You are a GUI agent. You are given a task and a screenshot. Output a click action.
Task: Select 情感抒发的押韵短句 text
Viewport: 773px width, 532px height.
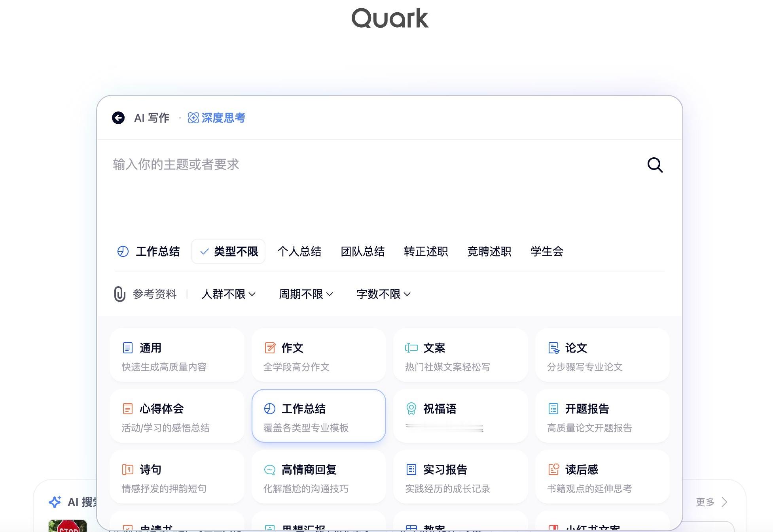[164, 489]
